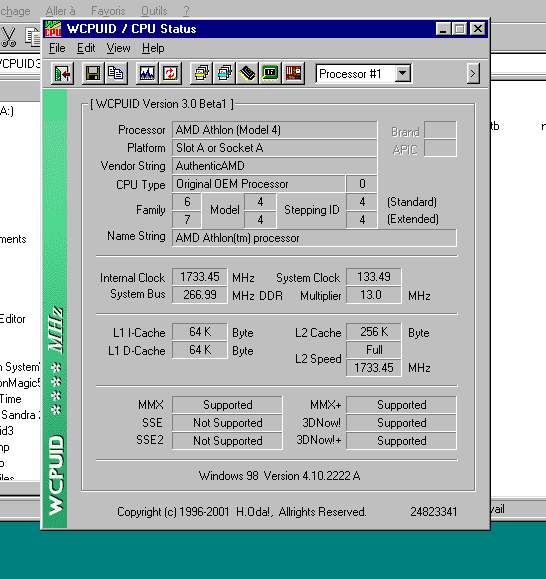
Task: Click the L2 Cache value 256 K
Action: [374, 332]
